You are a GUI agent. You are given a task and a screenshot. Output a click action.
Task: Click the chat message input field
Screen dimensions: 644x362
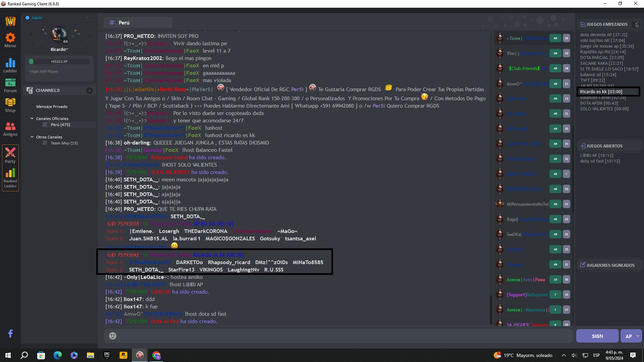click(x=339, y=336)
